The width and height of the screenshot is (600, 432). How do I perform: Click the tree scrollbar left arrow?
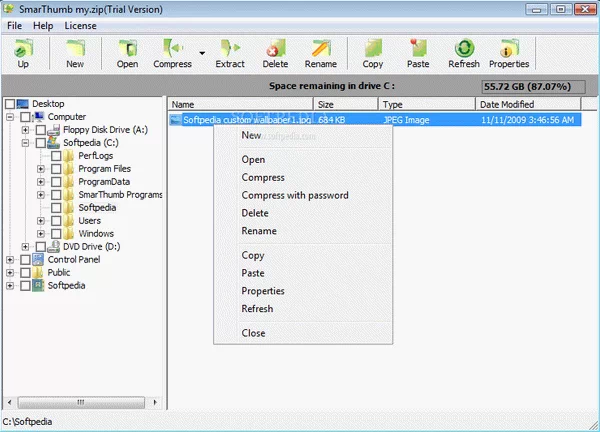pyautogui.click(x=10, y=402)
